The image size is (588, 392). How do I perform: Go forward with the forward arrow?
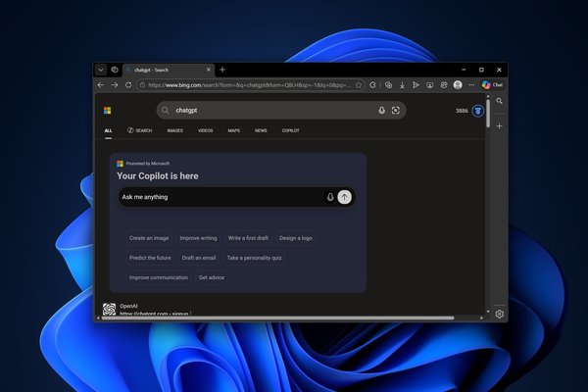115,85
